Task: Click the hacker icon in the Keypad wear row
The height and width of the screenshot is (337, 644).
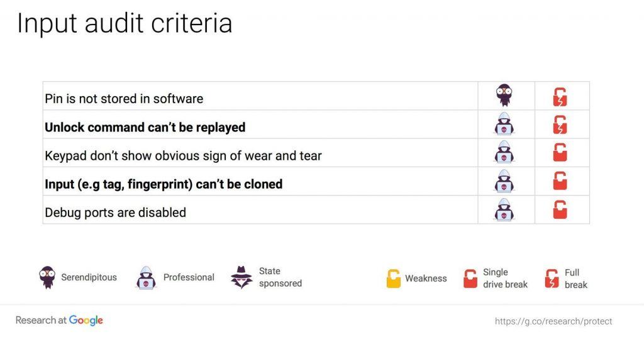Action: click(504, 152)
